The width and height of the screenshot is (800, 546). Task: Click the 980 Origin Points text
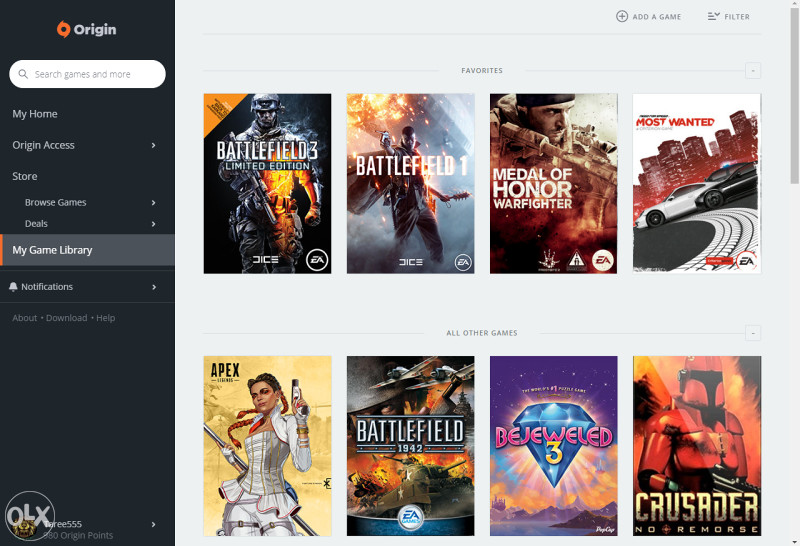coord(78,535)
